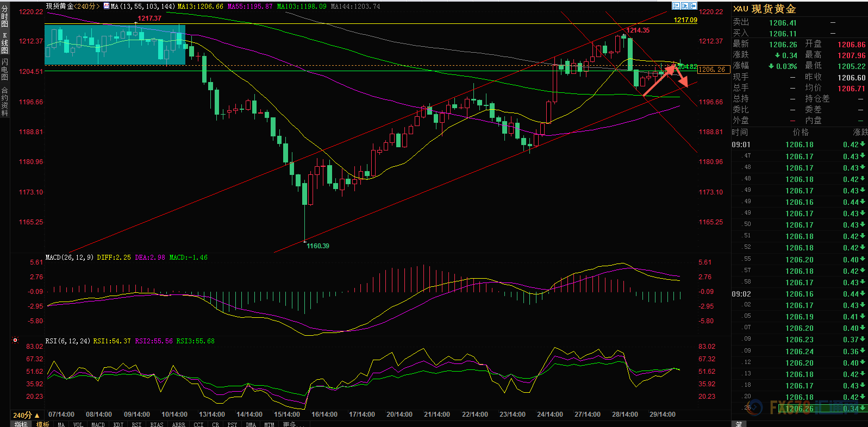Click the 最高 value 1207.96
868x427 pixels.
tap(851, 55)
